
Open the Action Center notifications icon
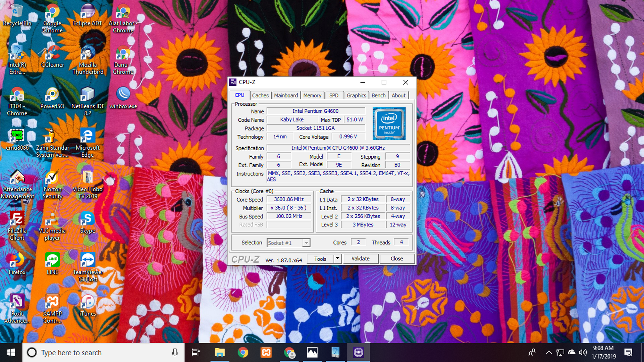628,352
